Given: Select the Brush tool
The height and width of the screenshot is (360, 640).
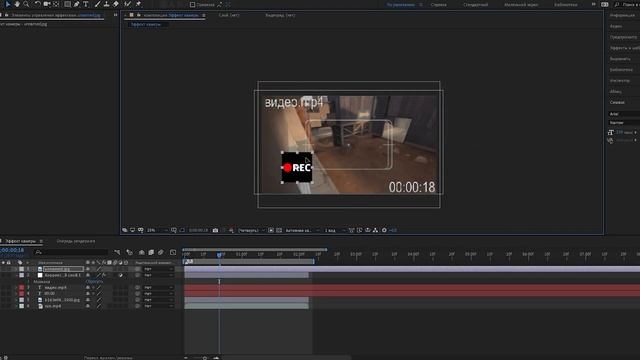Looking at the screenshot, I should coord(98,4).
